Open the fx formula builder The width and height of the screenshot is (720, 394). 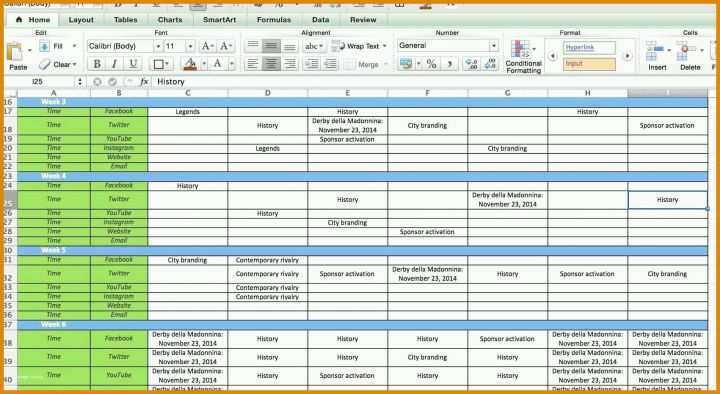click(x=144, y=82)
